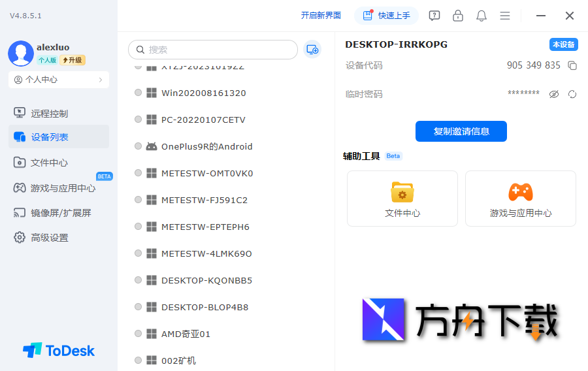This screenshot has width=588, height=371.
Task: Close the ToDesk window
Action: point(569,16)
